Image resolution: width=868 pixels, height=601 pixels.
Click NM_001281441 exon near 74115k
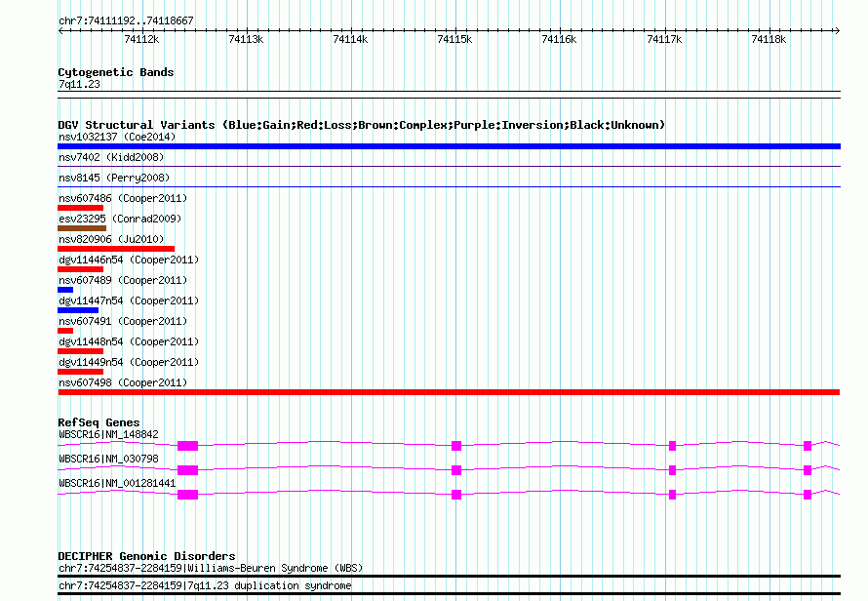coord(456,495)
